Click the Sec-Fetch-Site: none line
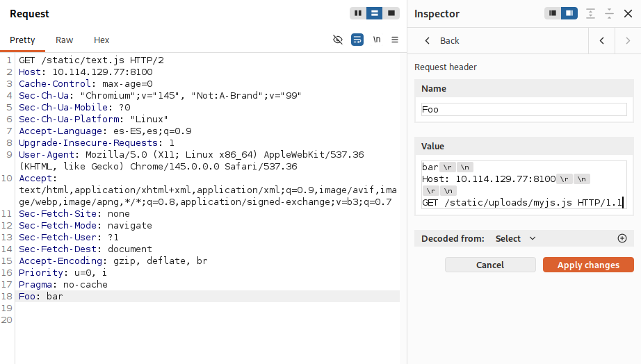641x364 pixels. pos(74,213)
